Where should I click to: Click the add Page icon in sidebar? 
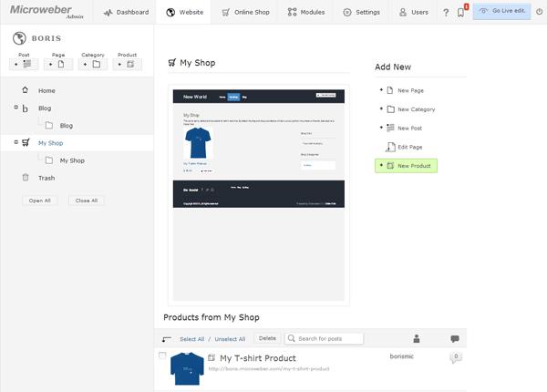click(x=58, y=64)
